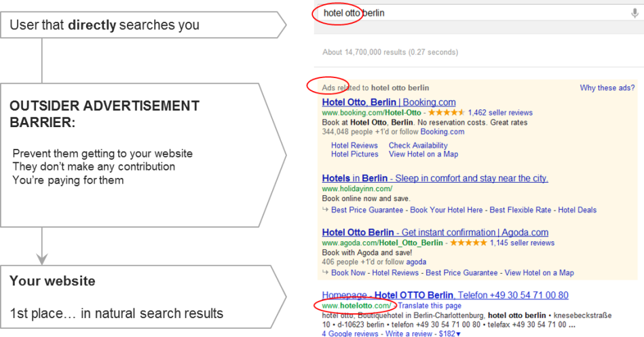Open 'Hotel Reviews' under the Agoda ad
This screenshot has width=644, height=337.
[x=395, y=273]
